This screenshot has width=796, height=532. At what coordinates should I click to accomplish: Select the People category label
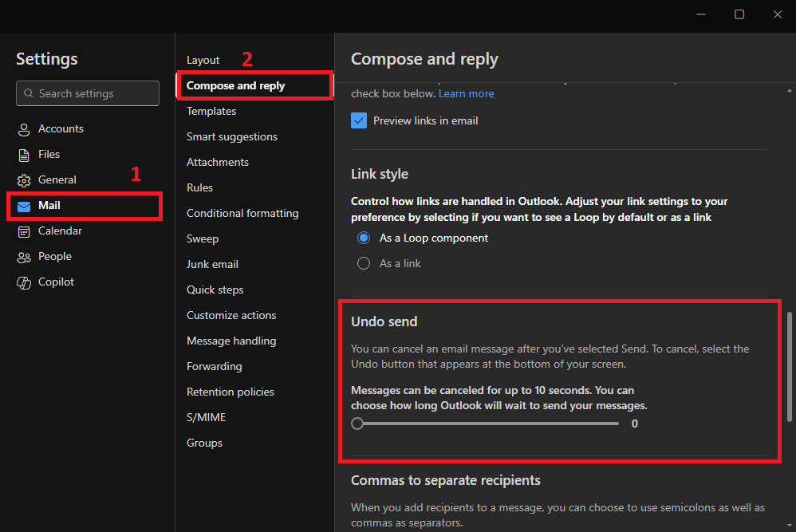click(x=55, y=256)
